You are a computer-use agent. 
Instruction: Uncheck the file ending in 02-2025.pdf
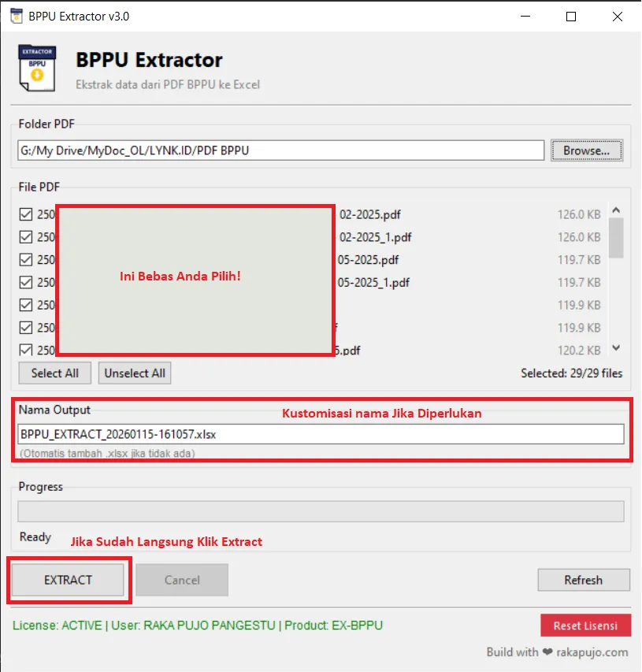(26, 214)
